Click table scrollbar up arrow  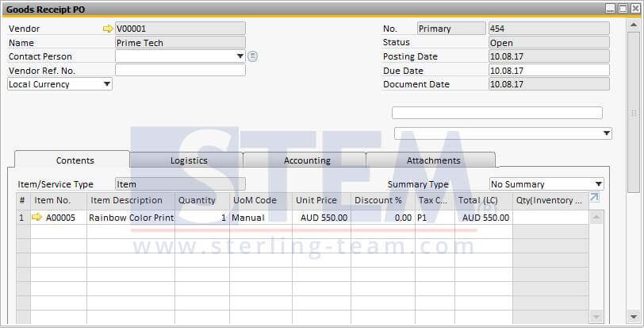coord(596,217)
